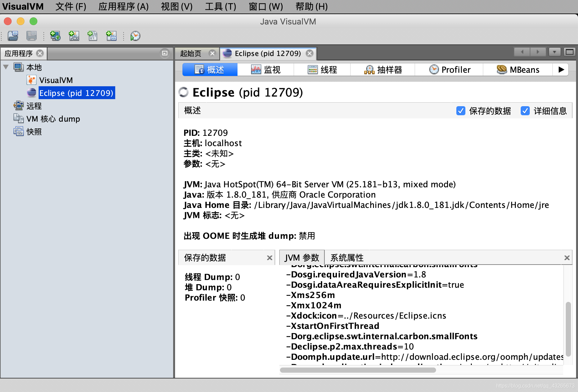
Task: Open the 文件 (F) menu
Action: (71, 6)
